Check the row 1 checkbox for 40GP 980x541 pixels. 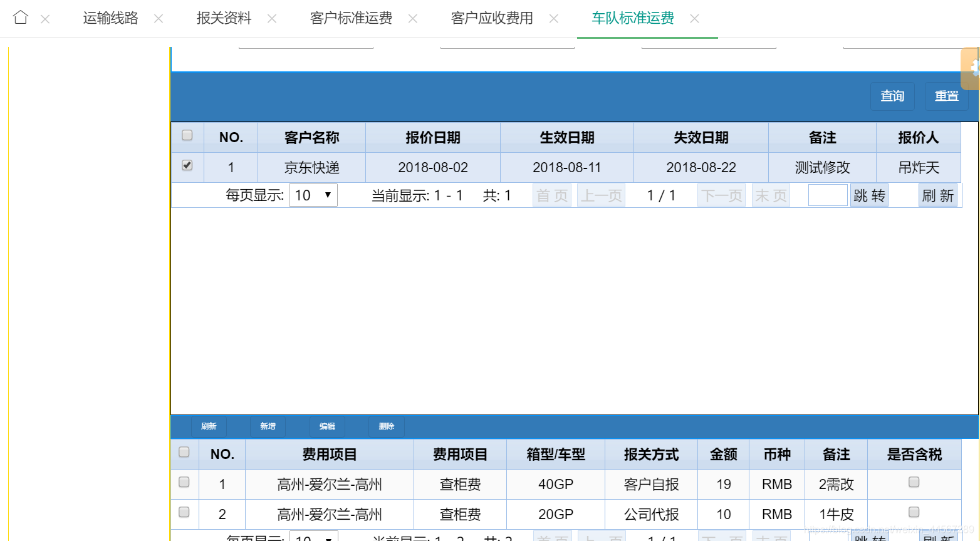coord(184,482)
